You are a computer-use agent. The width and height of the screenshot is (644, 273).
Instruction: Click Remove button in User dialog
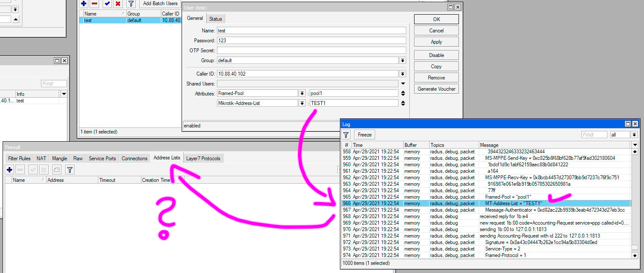(437, 78)
